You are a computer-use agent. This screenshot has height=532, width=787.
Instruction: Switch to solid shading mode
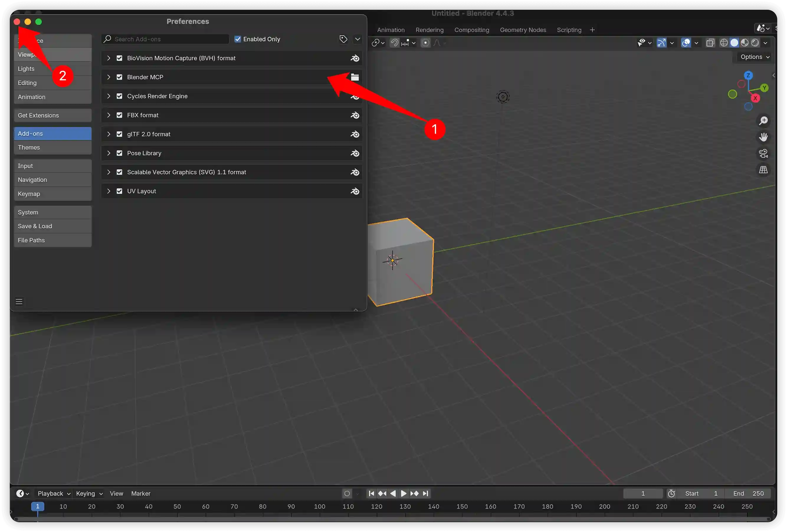coord(734,43)
